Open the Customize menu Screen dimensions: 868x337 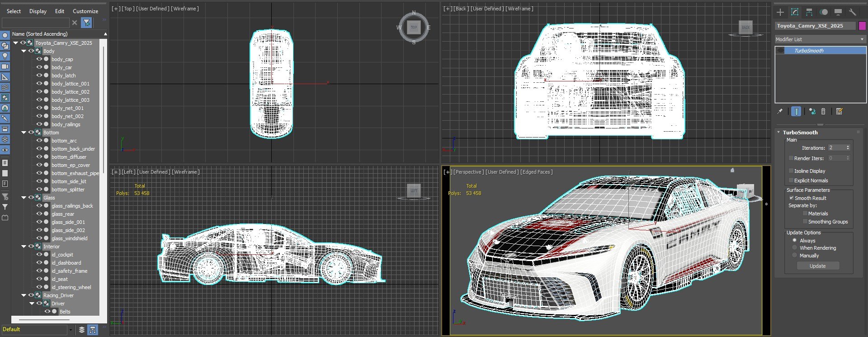point(85,11)
